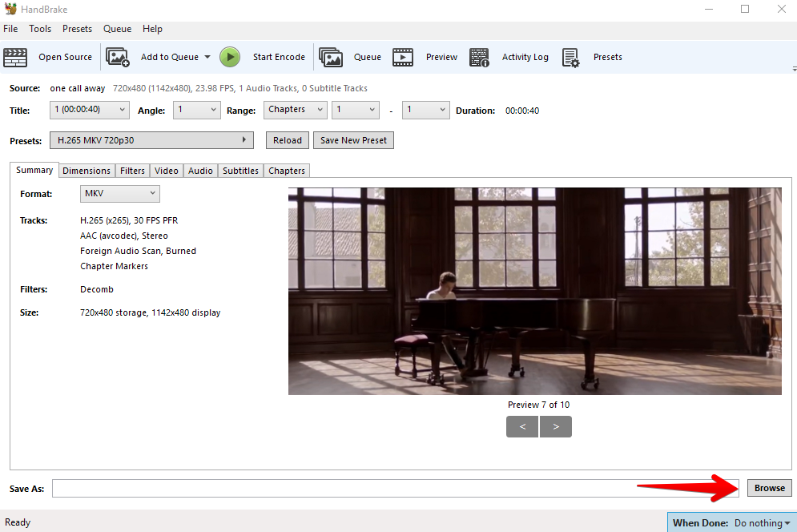Open the Angle dropdown
The width and height of the screenshot is (797, 532).
pos(197,110)
